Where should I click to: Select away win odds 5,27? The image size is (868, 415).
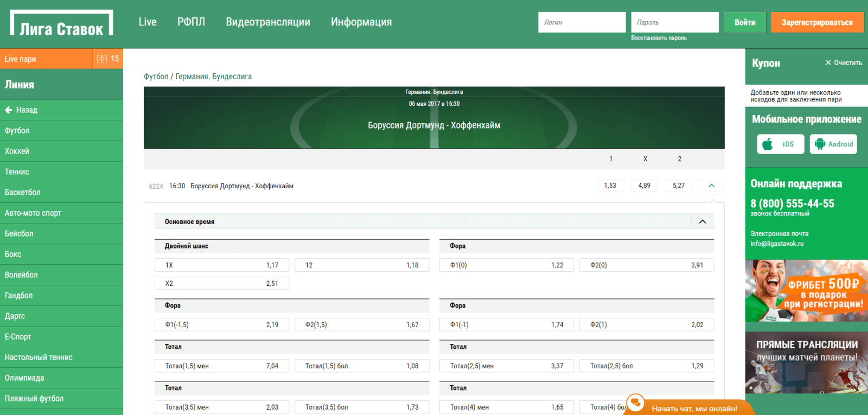pos(679,186)
